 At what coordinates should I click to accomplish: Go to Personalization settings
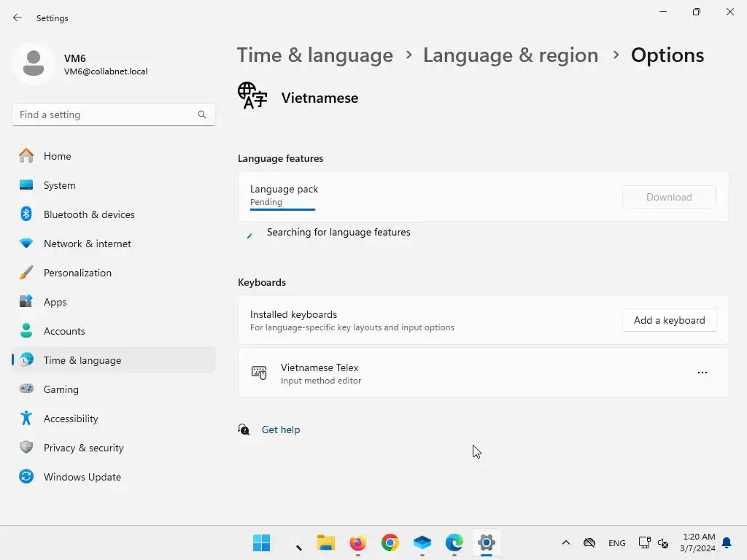[x=77, y=273]
